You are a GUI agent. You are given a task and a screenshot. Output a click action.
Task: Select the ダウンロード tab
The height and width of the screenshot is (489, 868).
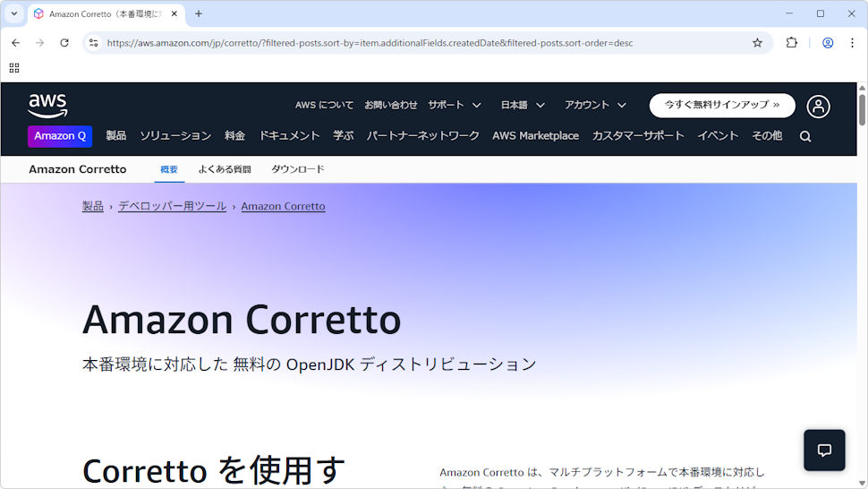[298, 169]
